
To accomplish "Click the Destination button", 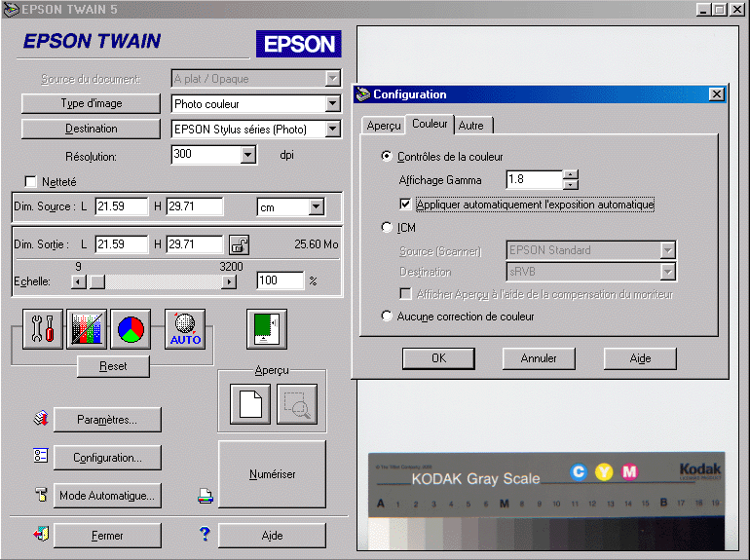I will (91, 129).
